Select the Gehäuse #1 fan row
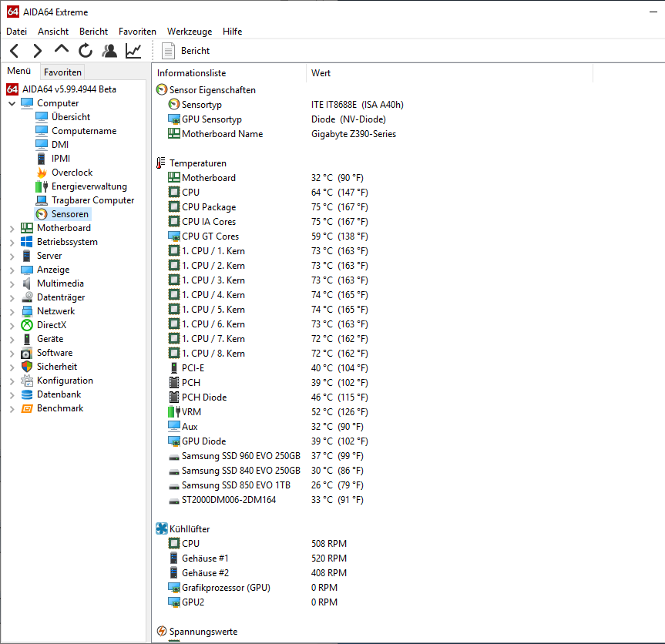 pos(257,558)
